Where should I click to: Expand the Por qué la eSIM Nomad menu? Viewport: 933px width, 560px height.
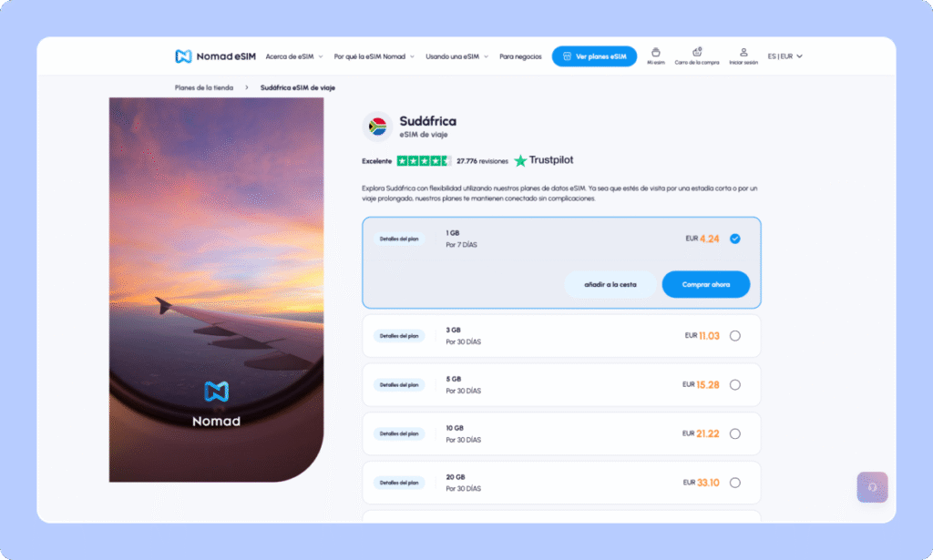374,56
